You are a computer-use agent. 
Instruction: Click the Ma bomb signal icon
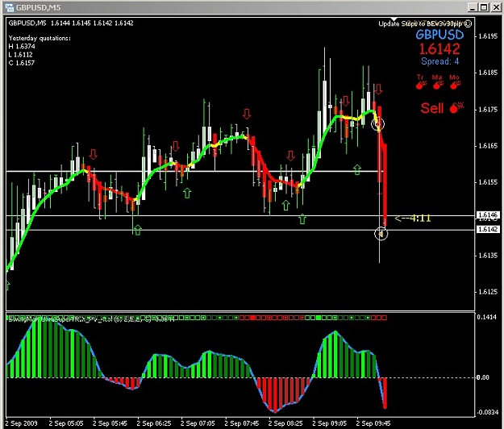(438, 85)
